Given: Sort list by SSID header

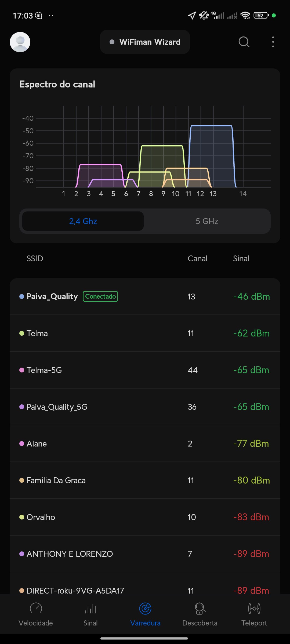Looking at the screenshot, I should (35, 259).
